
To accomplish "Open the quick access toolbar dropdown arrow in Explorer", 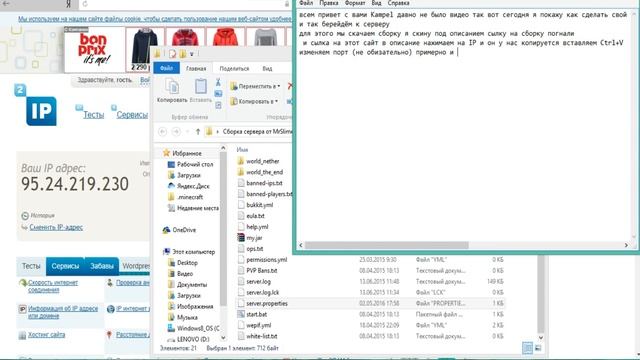I will (191, 53).
